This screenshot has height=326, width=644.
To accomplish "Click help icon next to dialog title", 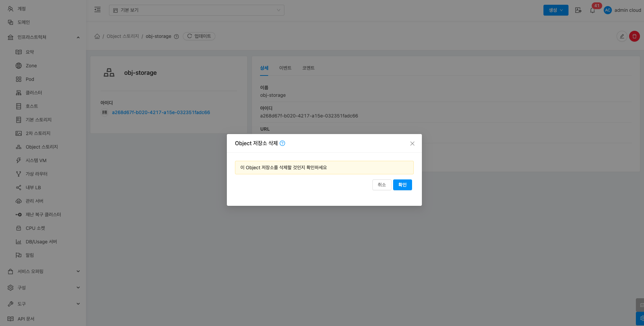I will tap(282, 143).
